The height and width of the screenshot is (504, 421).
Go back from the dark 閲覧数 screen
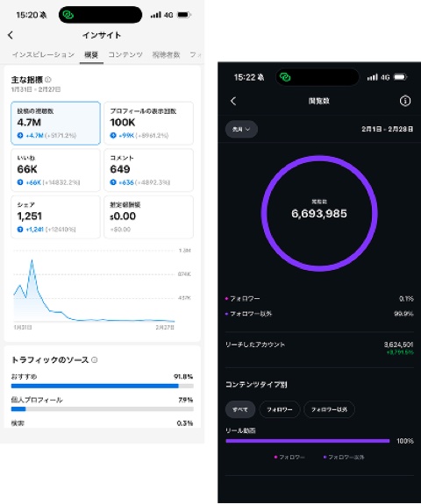(233, 101)
